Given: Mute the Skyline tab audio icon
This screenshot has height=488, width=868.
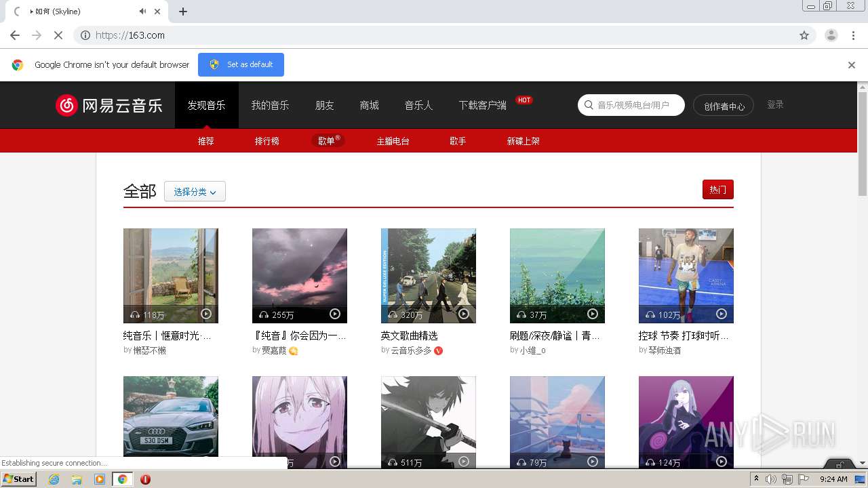Looking at the screenshot, I should coord(142,12).
